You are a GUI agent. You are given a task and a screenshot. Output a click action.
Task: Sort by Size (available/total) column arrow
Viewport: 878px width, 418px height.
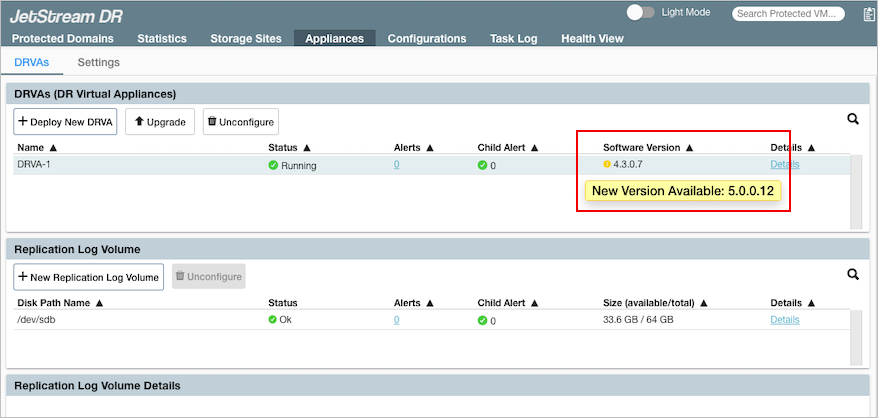[x=707, y=303]
